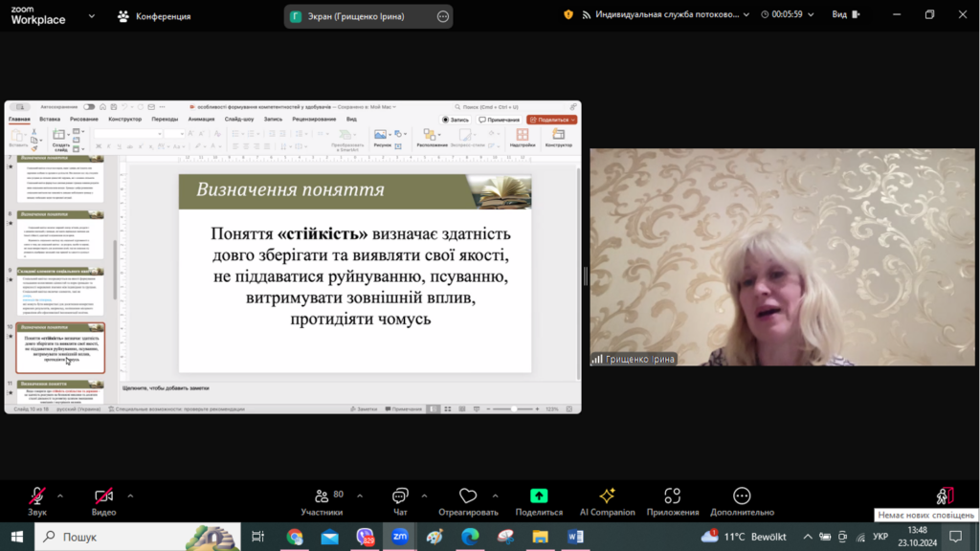This screenshot has height=551, width=980.
Task: Start camera with the Видео icon
Action: click(x=103, y=496)
